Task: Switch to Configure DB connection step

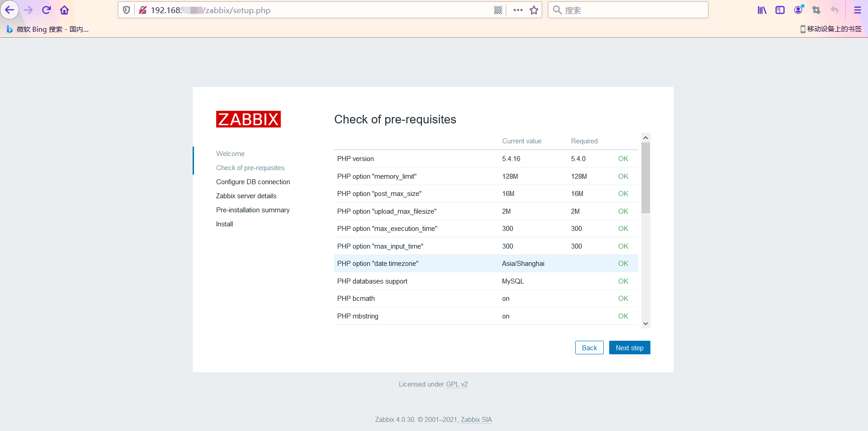Action: point(253,181)
